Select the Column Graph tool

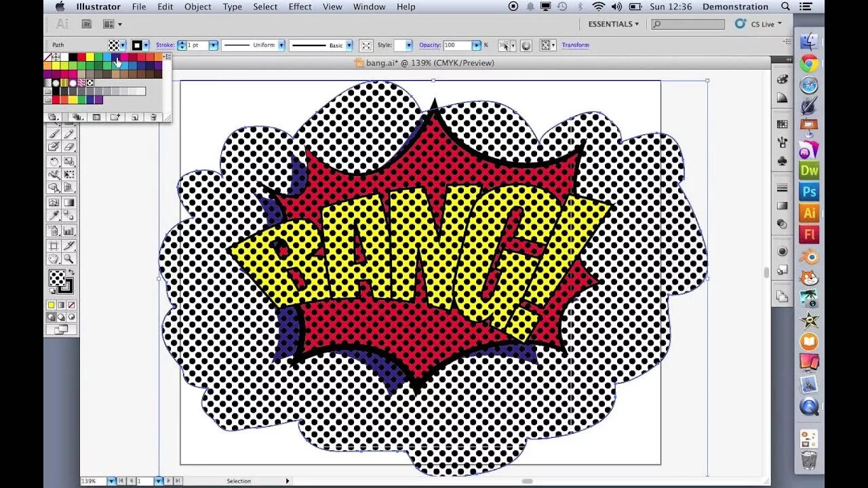pos(69,230)
